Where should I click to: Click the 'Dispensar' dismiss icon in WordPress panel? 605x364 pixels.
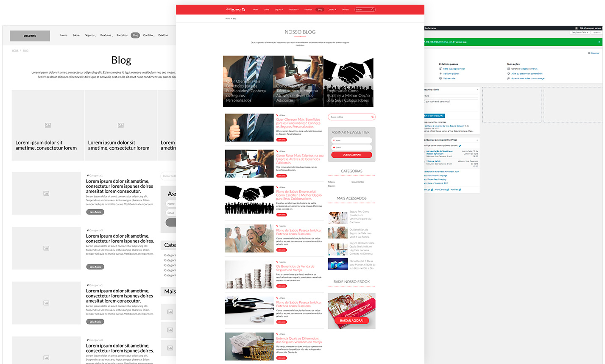pos(589,53)
